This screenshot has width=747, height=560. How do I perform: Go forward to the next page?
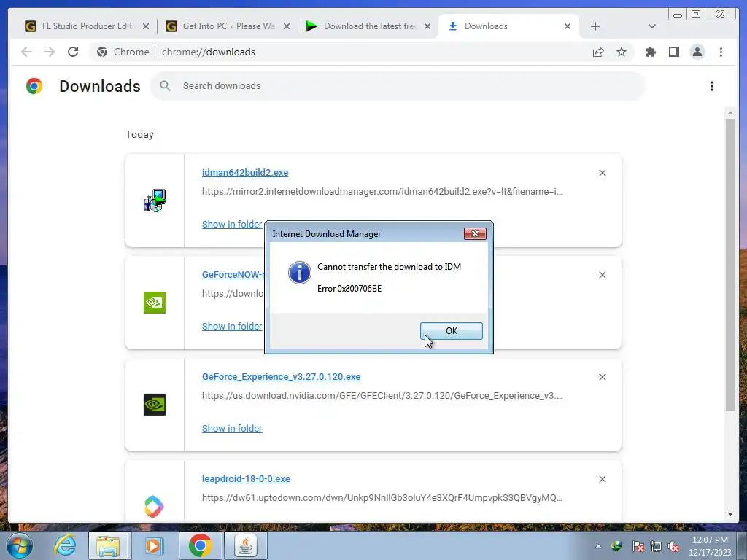[50, 52]
